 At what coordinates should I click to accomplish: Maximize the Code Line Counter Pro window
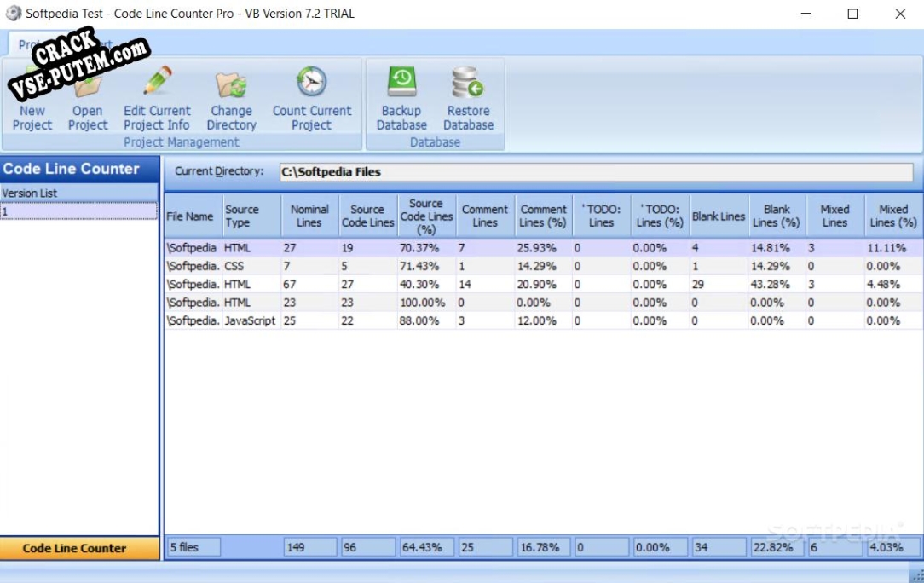click(x=852, y=13)
